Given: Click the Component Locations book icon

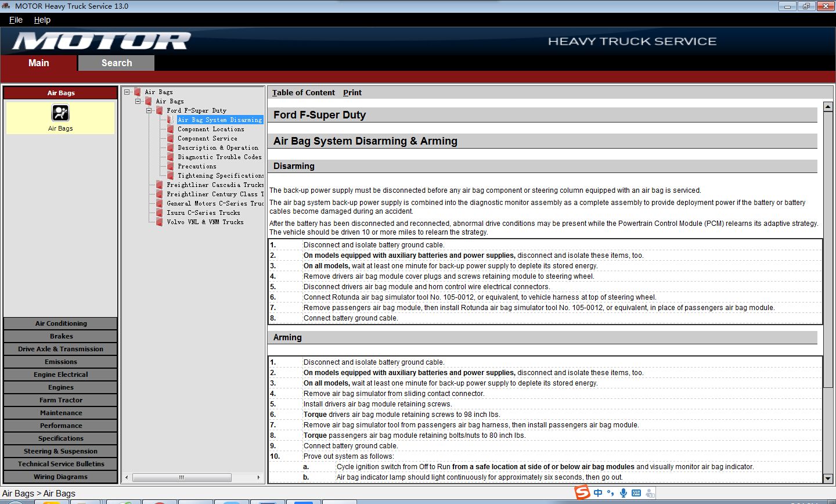Looking at the screenshot, I should click(171, 129).
